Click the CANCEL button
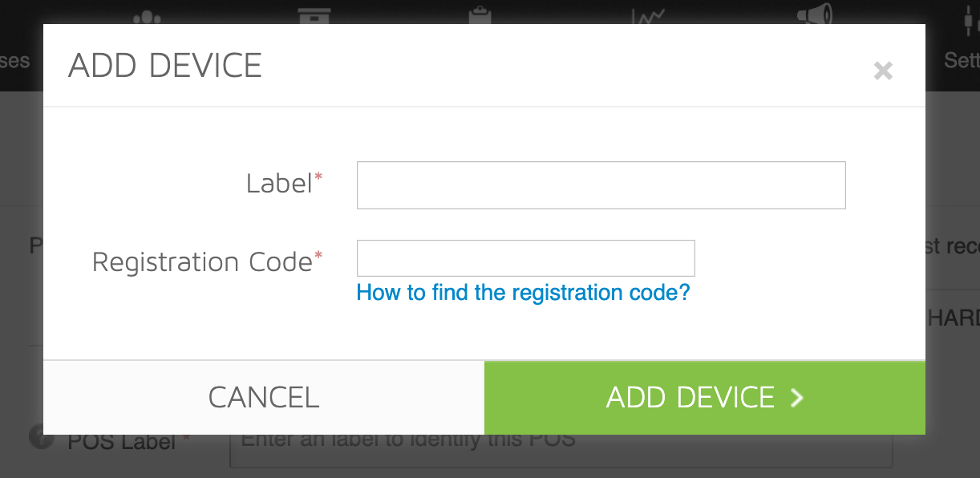Image resolution: width=980 pixels, height=478 pixels. coord(264,398)
